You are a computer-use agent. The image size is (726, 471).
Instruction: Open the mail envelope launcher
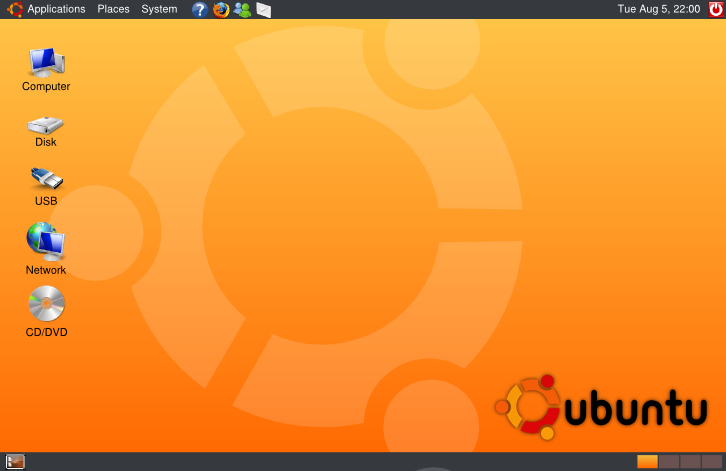click(x=263, y=10)
